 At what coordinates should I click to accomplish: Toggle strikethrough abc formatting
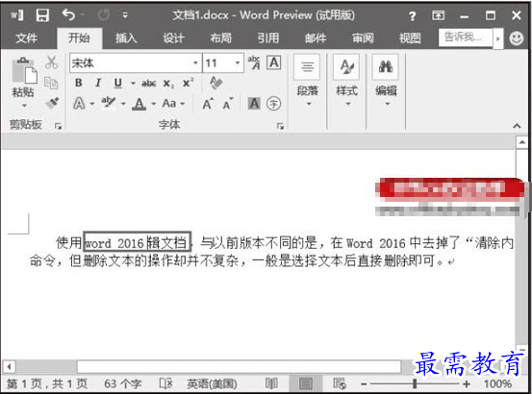click(x=148, y=83)
